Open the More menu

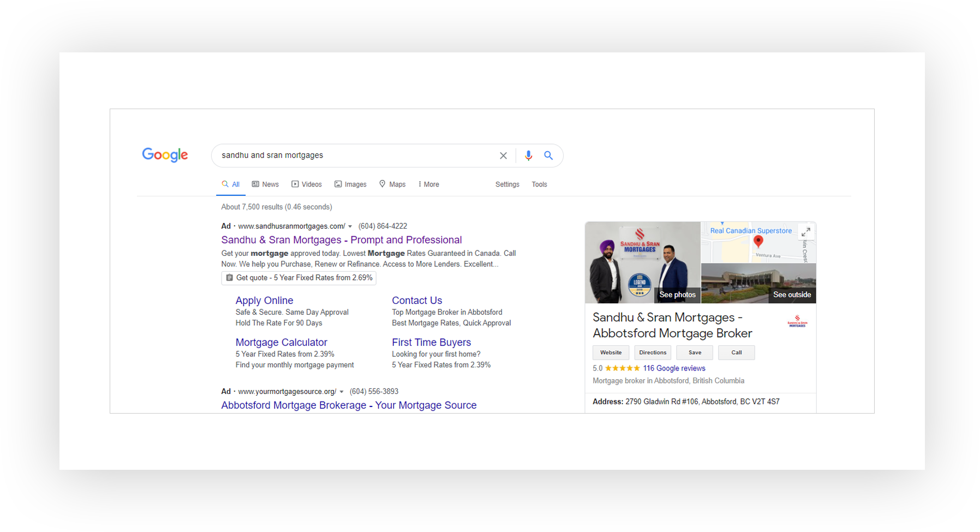(x=428, y=184)
